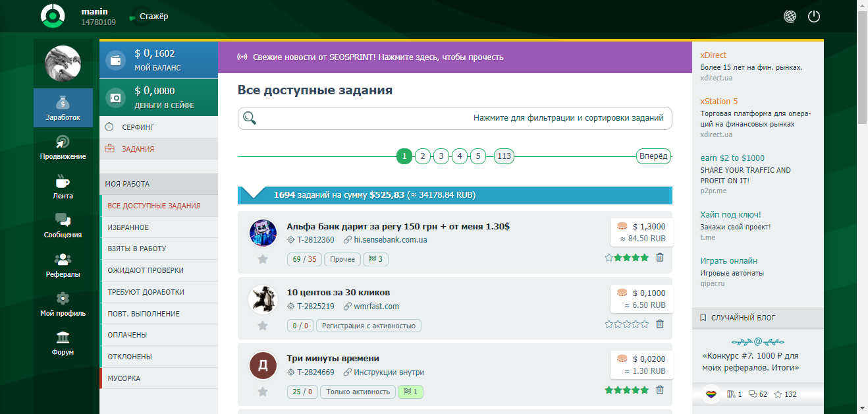Open the Оплачены list

tap(159, 335)
